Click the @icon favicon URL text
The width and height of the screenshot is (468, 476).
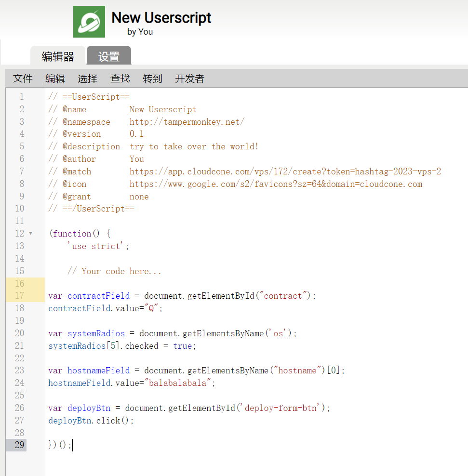click(275, 184)
